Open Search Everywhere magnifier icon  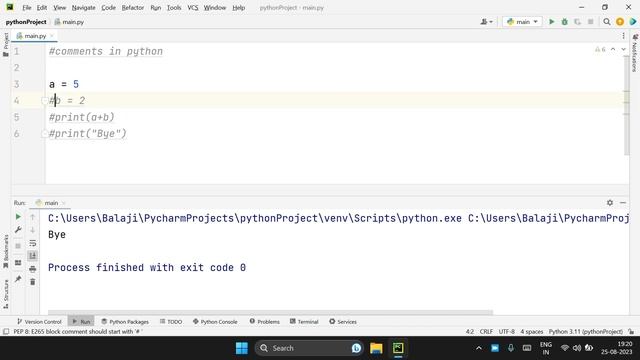pos(607,22)
